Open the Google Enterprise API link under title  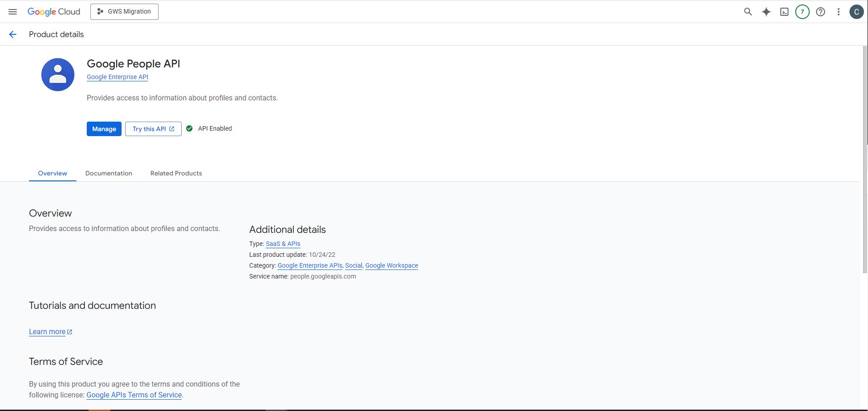pyautogui.click(x=117, y=77)
